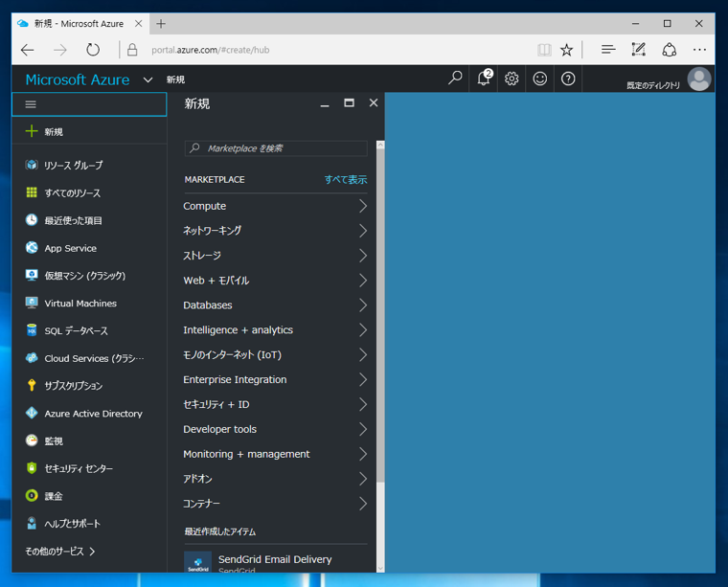This screenshot has height=587, width=728.
Task: Open billing (課金) circle icon
Action: click(32, 496)
